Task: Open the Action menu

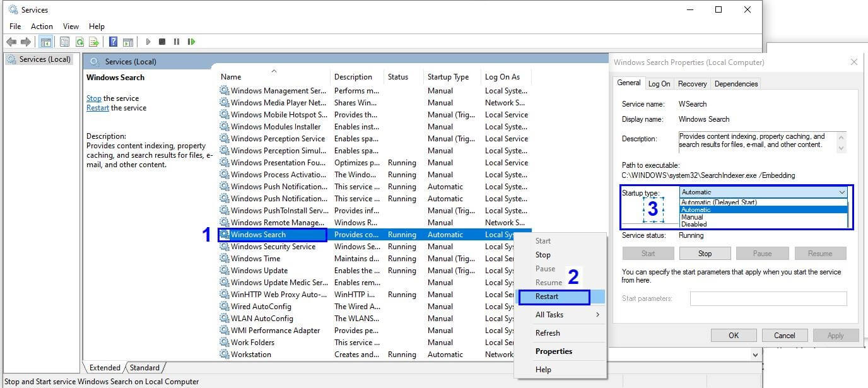Action: tap(42, 26)
